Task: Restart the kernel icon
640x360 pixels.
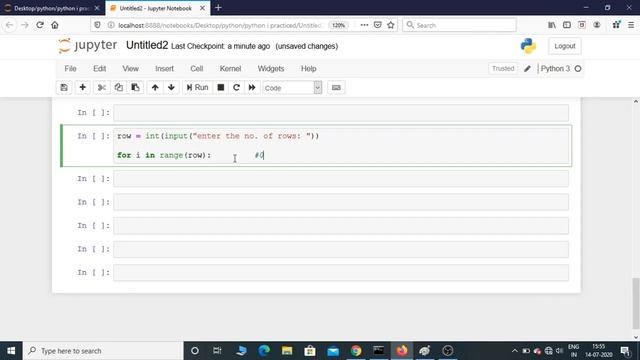Action: coord(236,87)
